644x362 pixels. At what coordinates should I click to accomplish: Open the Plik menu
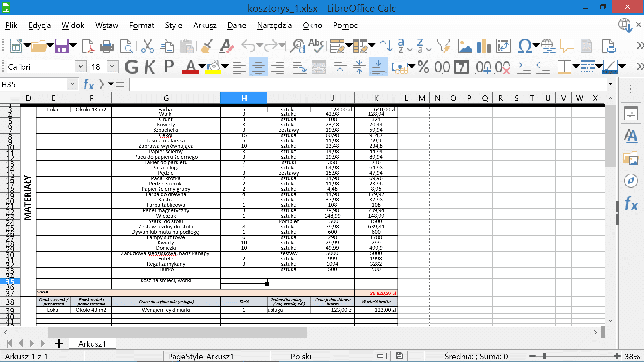11,25
